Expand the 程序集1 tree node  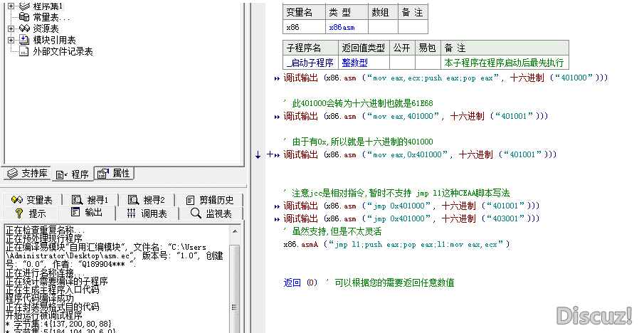pos(11,6)
